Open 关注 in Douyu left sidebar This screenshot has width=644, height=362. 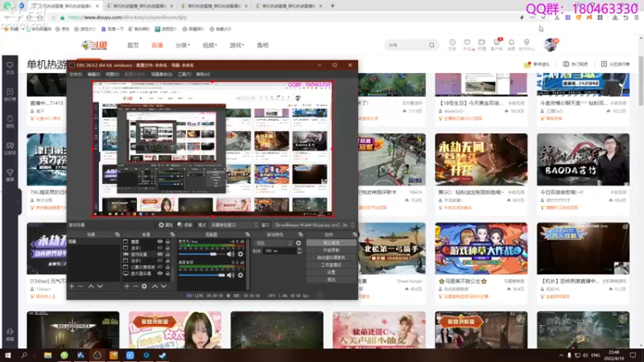tap(10, 68)
